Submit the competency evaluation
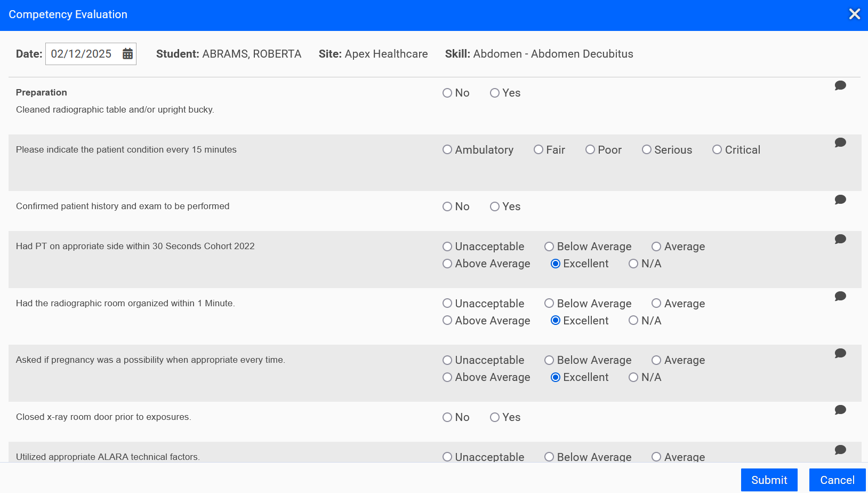 769,480
